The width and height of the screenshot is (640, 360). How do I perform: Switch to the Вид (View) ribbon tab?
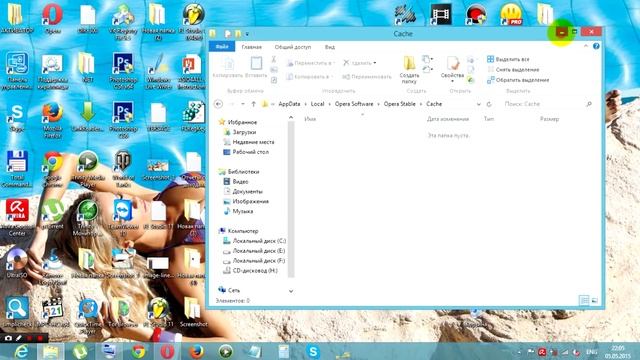point(330,47)
